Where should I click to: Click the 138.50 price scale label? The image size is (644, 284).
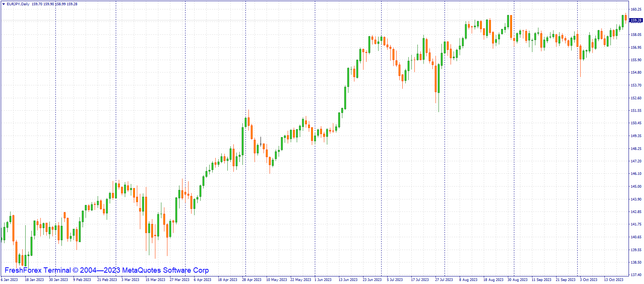[x=636, y=262]
